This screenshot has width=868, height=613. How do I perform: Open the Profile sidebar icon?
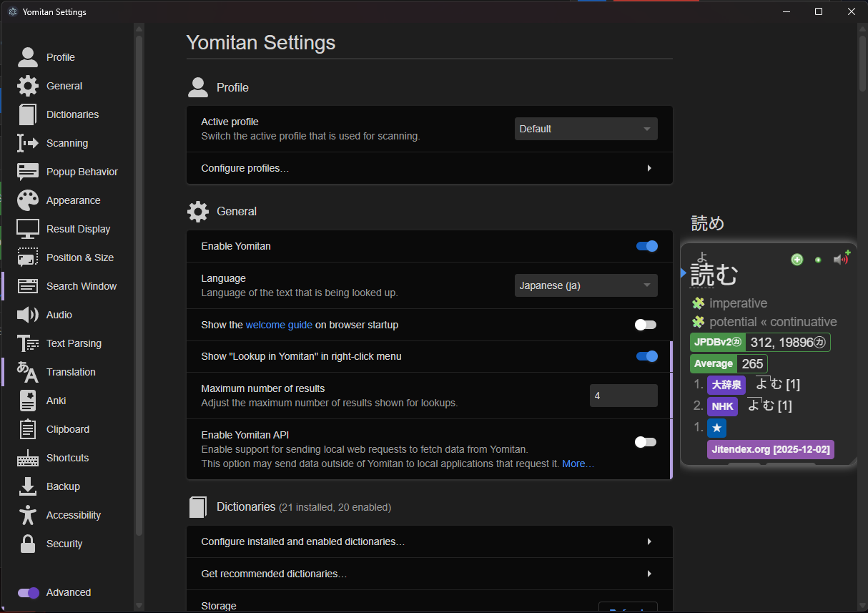[28, 57]
